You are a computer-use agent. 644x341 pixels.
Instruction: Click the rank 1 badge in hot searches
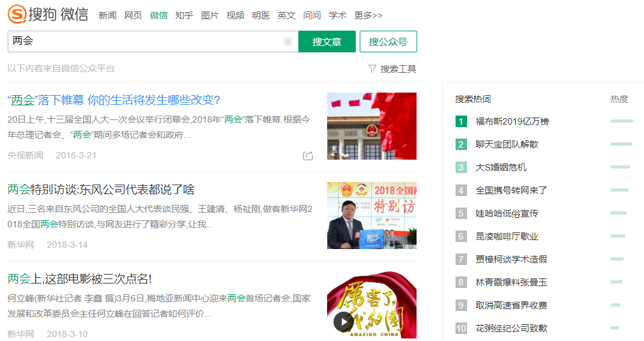click(461, 121)
